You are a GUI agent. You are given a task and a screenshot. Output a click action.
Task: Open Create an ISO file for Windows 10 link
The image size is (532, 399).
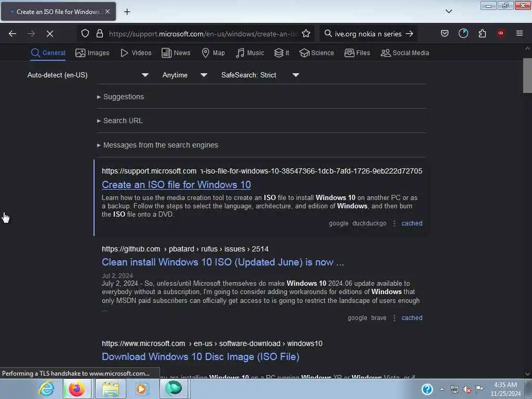[x=176, y=184]
